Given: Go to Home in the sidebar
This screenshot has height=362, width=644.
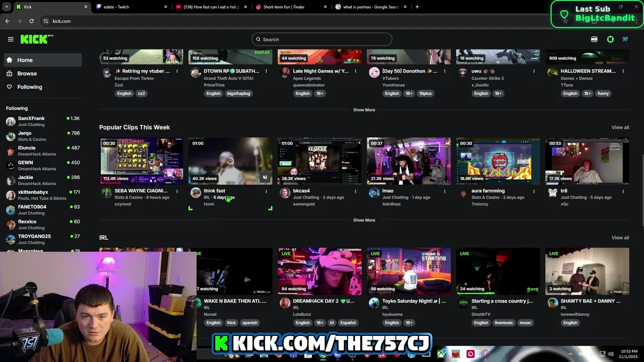Looking at the screenshot, I should [42, 60].
